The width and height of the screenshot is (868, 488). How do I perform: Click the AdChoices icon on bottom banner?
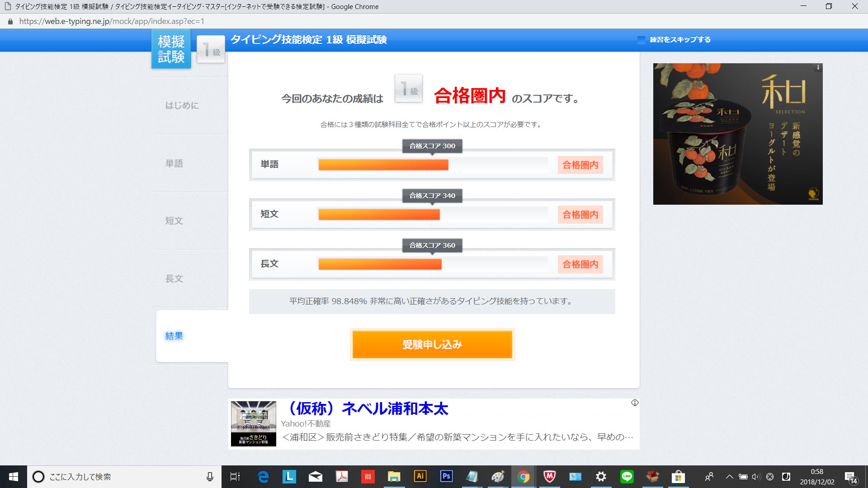[635, 403]
